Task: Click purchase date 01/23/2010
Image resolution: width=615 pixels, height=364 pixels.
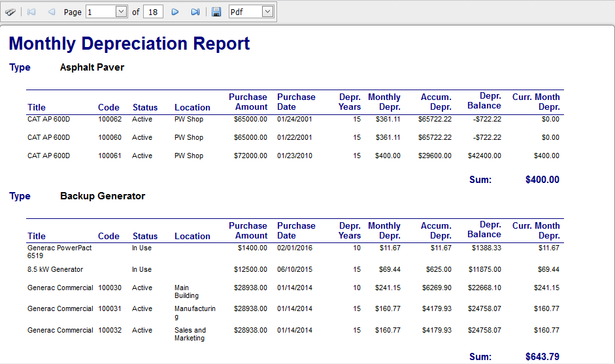Action: coord(295,156)
